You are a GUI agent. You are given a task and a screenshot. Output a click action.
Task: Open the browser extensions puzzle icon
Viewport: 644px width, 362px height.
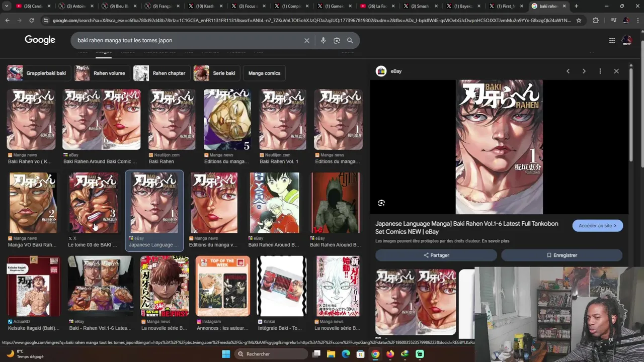point(596,20)
